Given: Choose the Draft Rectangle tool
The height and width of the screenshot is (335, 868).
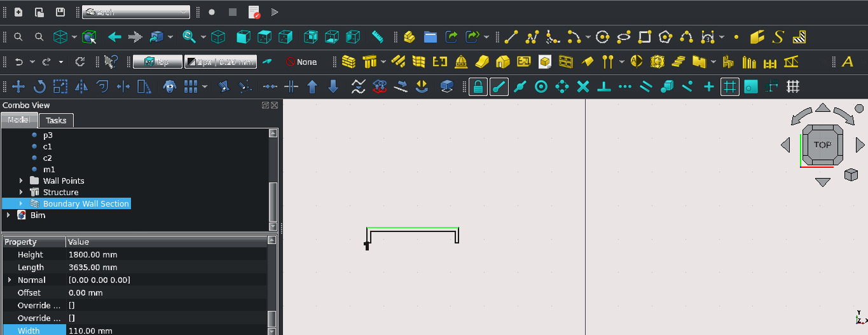Looking at the screenshot, I should (x=645, y=37).
